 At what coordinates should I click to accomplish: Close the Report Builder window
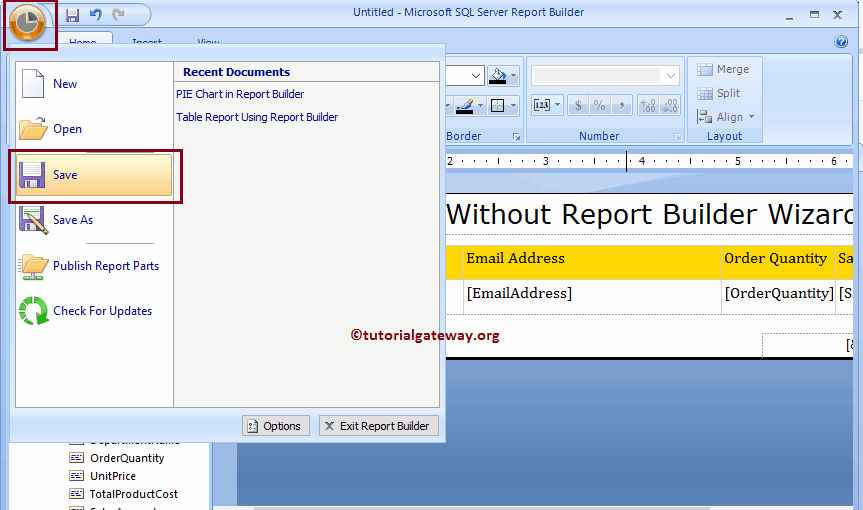(838, 15)
